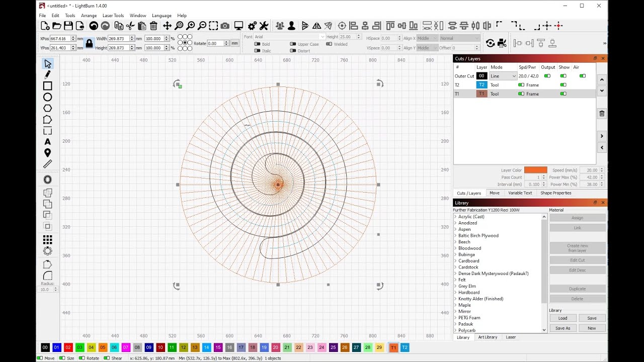The image size is (644, 362).
Task: Open device settings wrench-screwdriver icon
Action: [264, 26]
